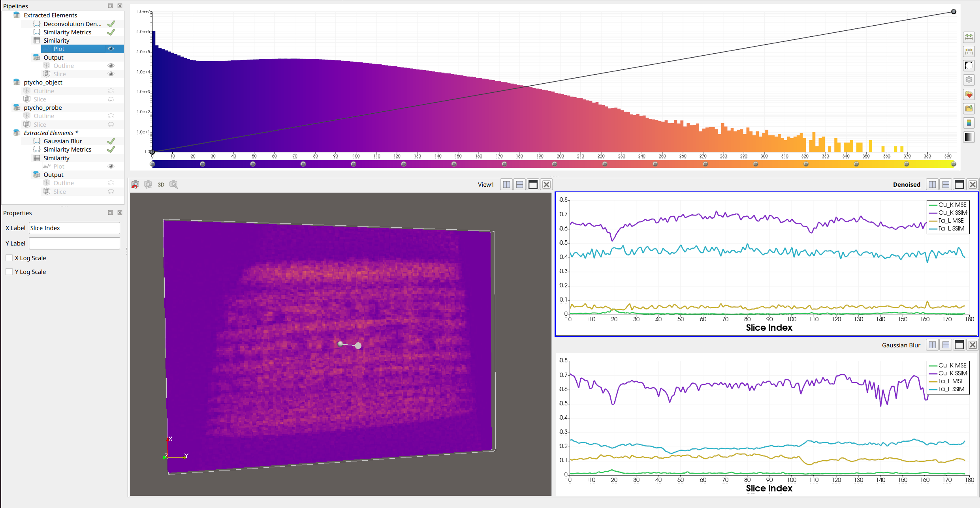
Task: Open color map settings gear
Action: pyautogui.click(x=969, y=80)
